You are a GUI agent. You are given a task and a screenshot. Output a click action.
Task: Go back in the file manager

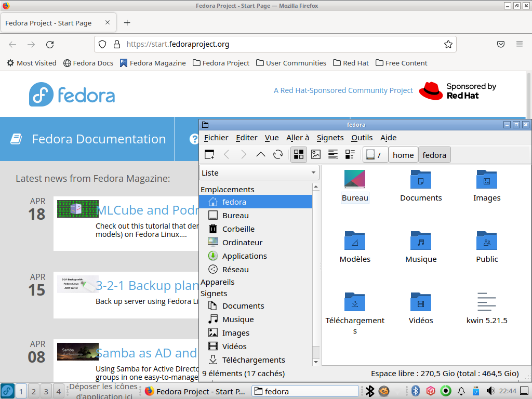(227, 155)
